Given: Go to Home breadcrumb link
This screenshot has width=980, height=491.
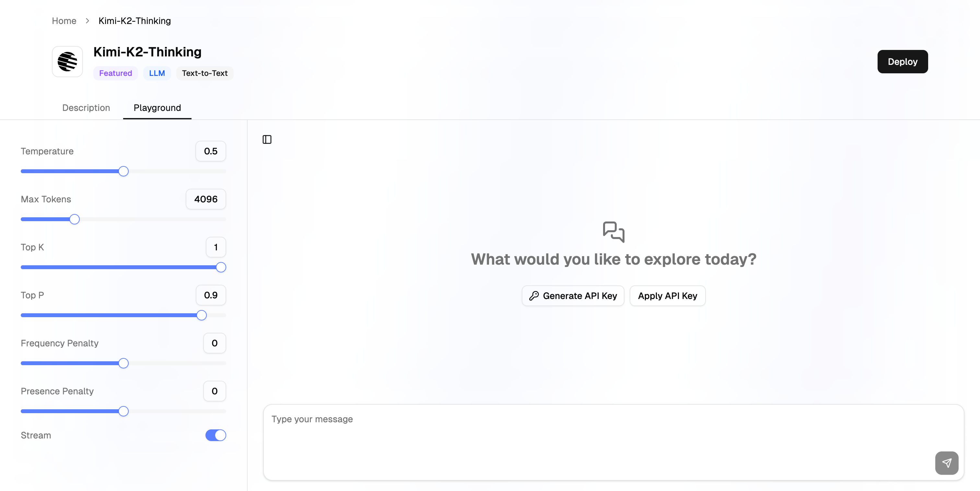Looking at the screenshot, I should point(64,21).
